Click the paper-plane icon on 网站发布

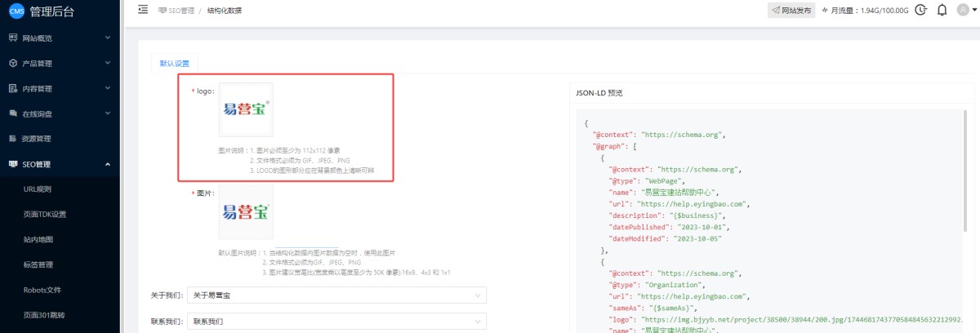tap(776, 11)
